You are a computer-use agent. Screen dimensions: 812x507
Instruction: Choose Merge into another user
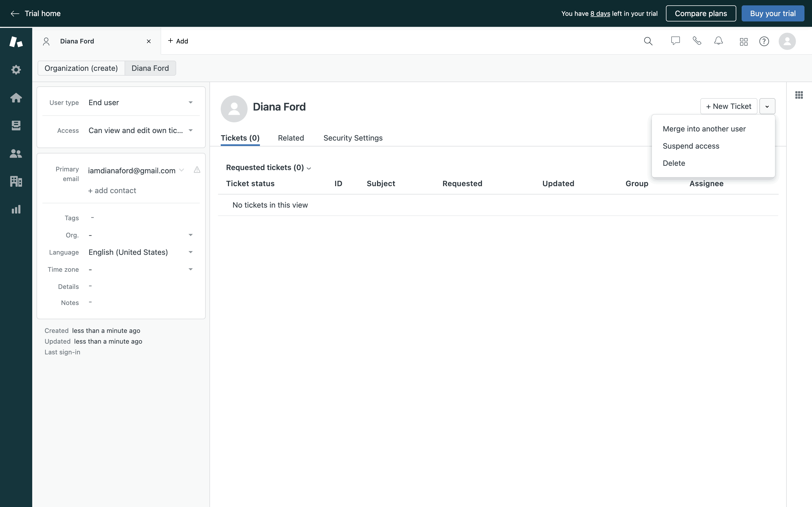click(x=704, y=129)
